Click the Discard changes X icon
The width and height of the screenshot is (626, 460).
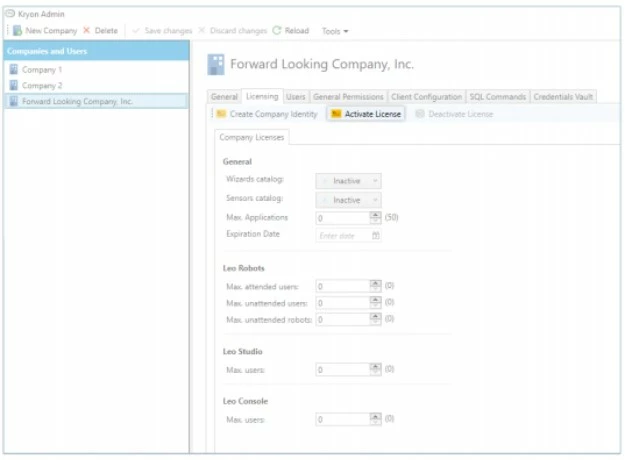point(202,30)
